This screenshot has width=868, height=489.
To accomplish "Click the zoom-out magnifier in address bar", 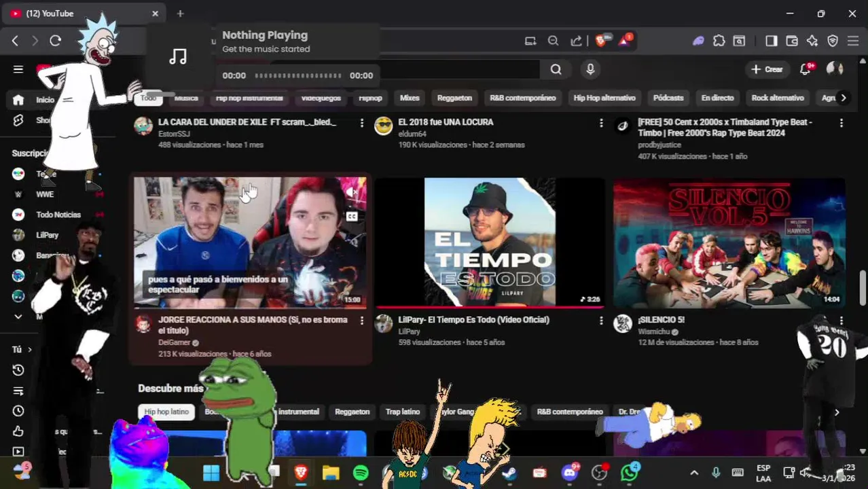I will pos(554,41).
